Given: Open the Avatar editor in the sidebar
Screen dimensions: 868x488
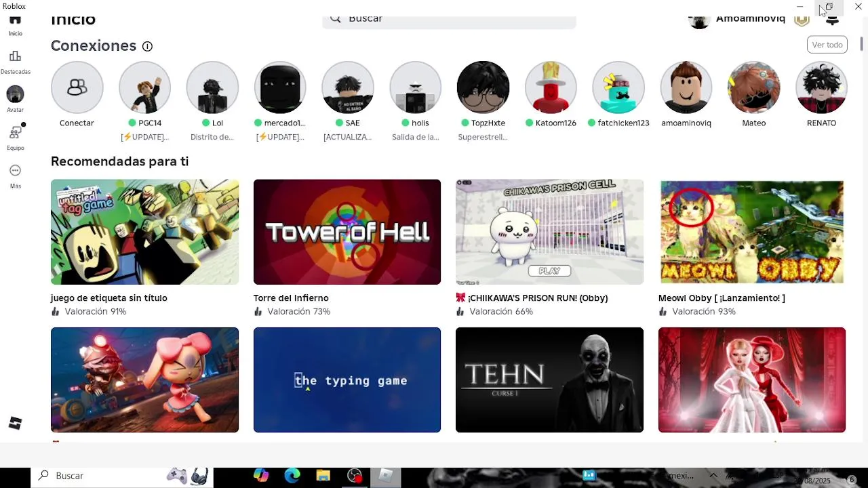Looking at the screenshot, I should (x=15, y=99).
